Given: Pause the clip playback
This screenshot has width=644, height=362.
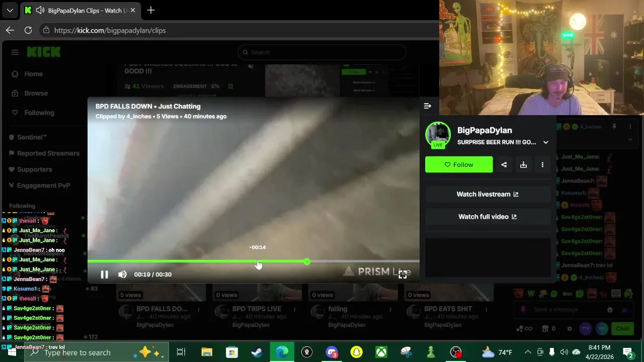Looking at the screenshot, I should point(104,275).
